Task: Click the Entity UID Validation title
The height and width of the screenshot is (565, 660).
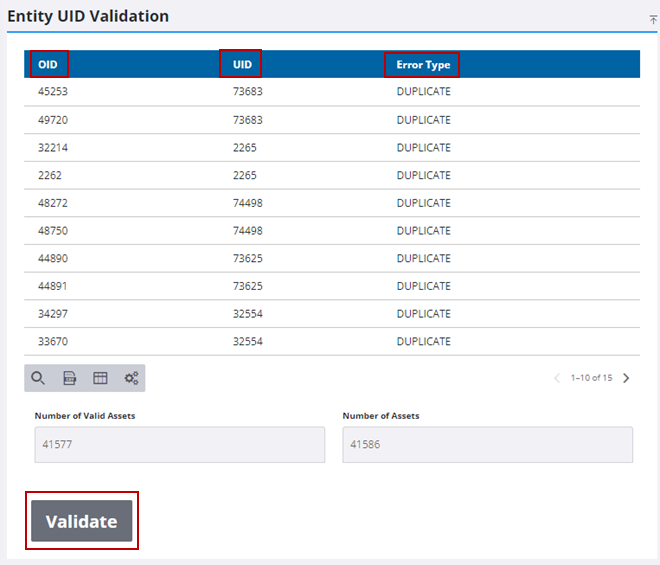Action: (x=88, y=16)
